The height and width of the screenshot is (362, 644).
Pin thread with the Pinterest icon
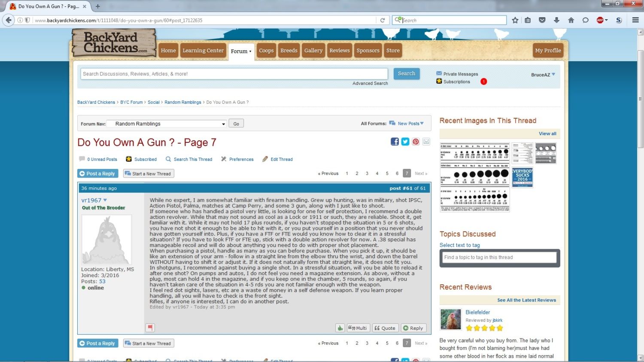click(416, 142)
